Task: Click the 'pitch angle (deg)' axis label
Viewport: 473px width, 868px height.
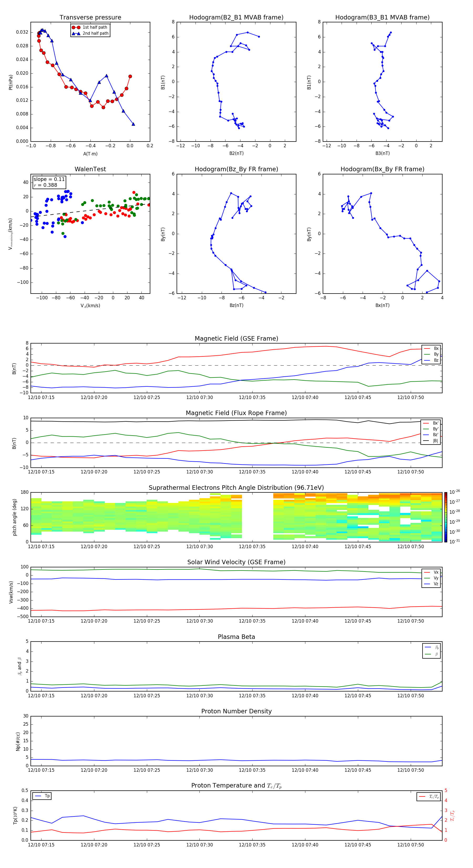Action: [14, 517]
